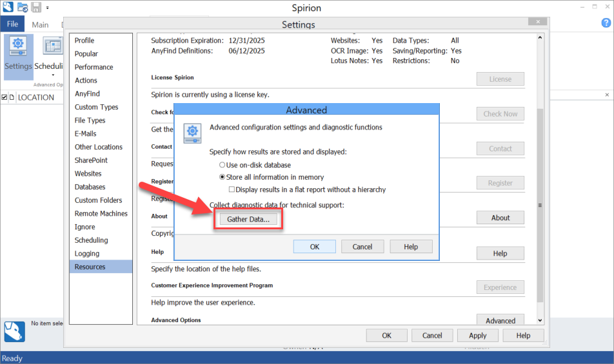Click the open folder quick access icon

click(x=23, y=7)
